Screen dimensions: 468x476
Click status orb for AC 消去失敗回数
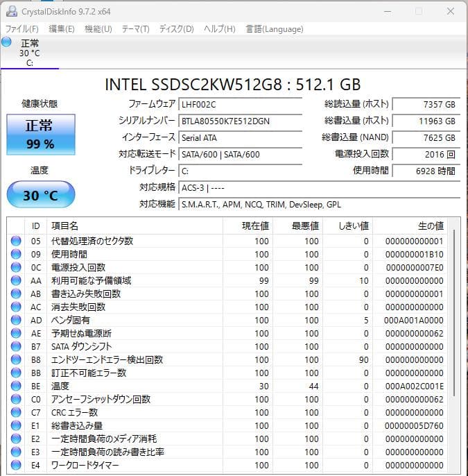click(x=16, y=307)
